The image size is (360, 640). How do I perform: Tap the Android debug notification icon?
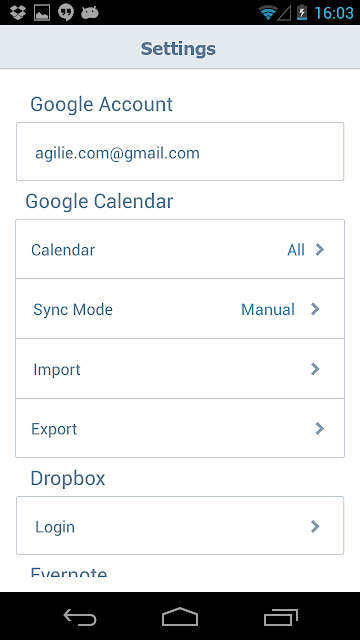90,13
